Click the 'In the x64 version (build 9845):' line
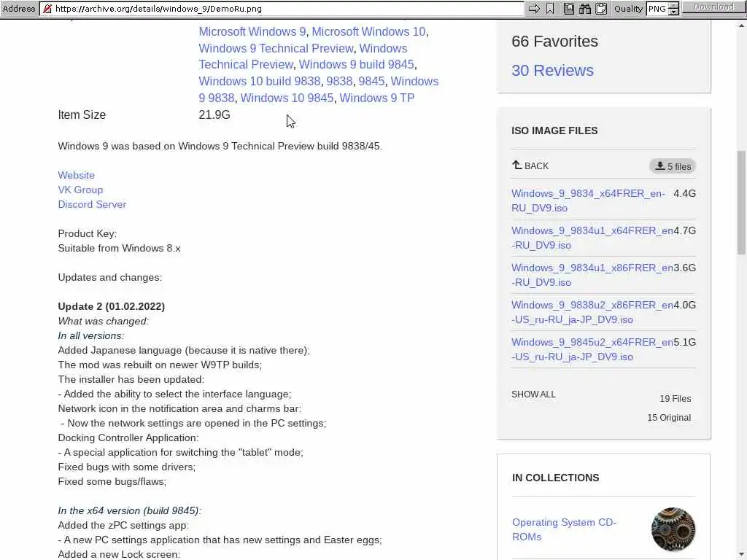 pos(130,510)
